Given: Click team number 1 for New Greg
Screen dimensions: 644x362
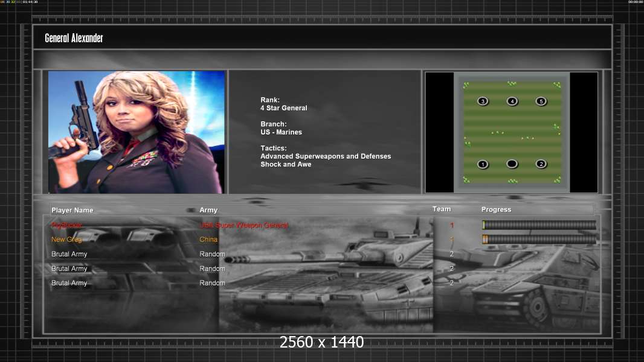Looking at the screenshot, I should [452, 240].
